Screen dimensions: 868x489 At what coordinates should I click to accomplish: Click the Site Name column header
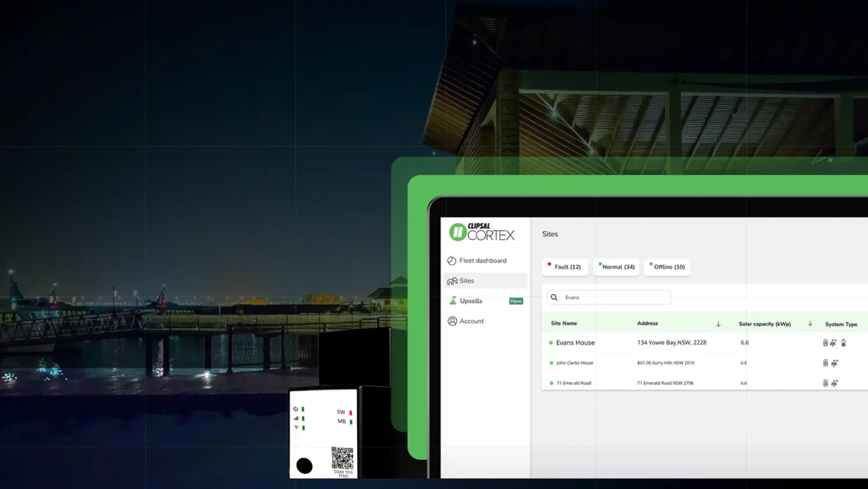coord(564,323)
